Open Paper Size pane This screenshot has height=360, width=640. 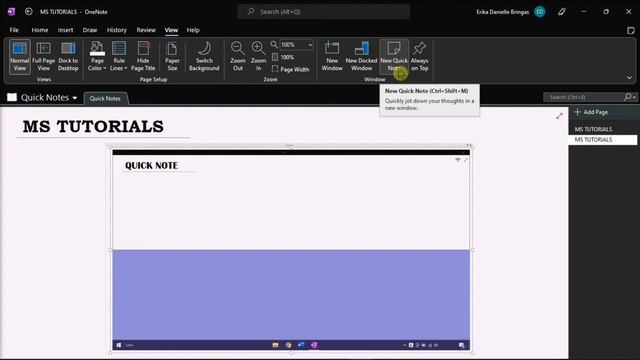click(x=172, y=56)
